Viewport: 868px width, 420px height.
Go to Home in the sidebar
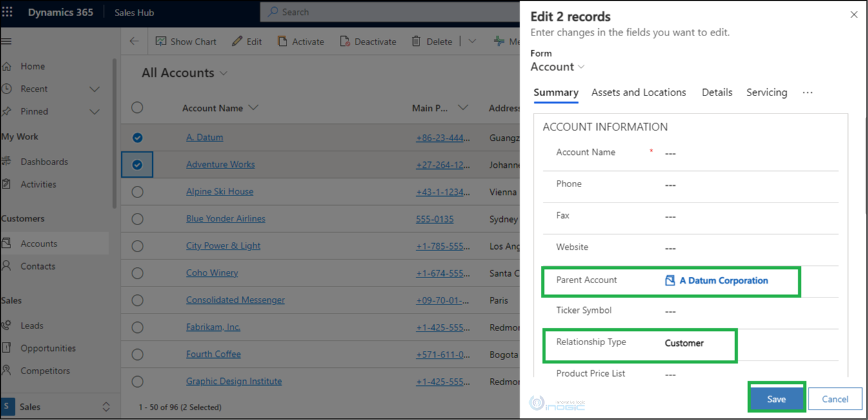pos(33,66)
